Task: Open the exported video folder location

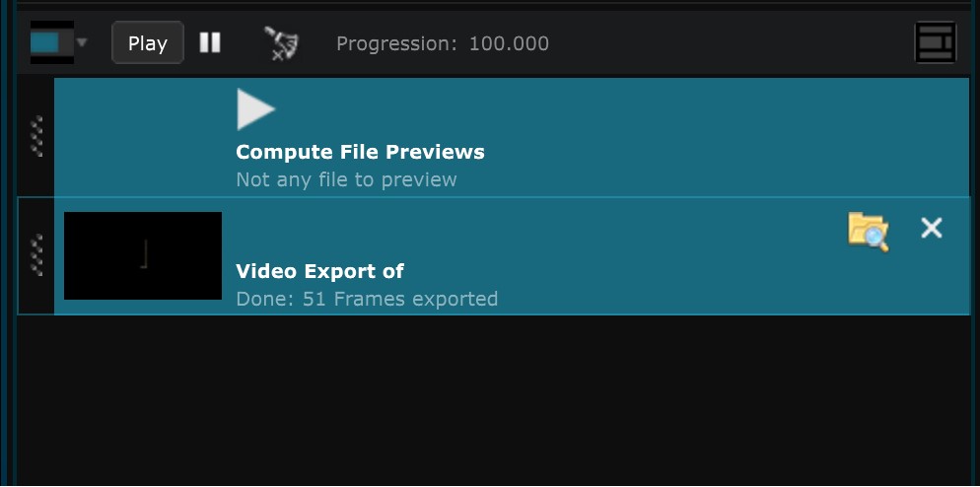Action: (x=869, y=232)
